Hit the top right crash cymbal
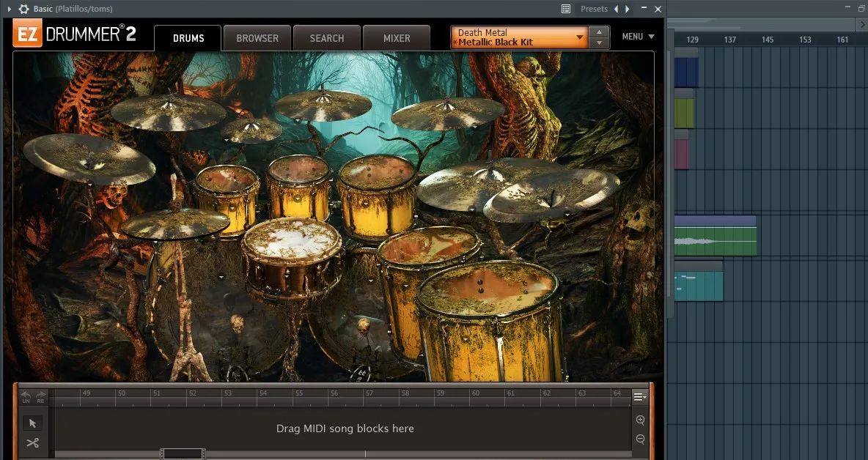Image resolution: width=868 pixels, height=460 pixels. point(447,114)
